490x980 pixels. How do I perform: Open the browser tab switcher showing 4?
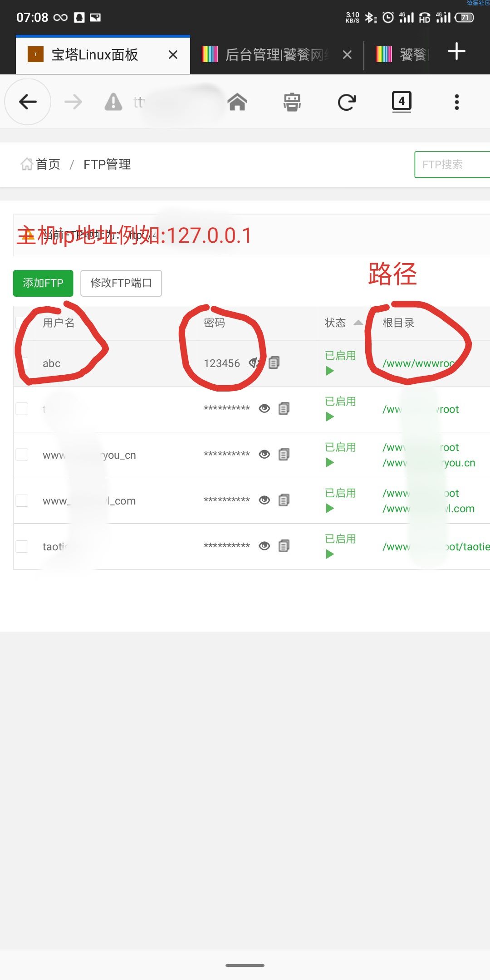click(x=402, y=102)
